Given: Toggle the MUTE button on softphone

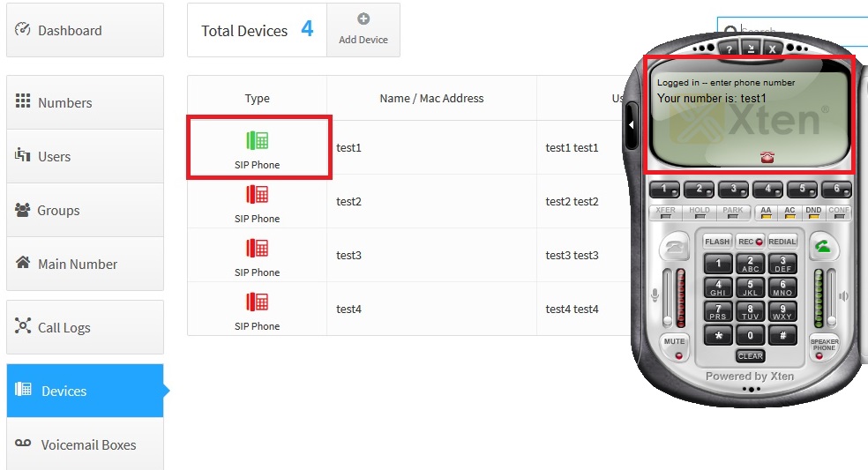Looking at the screenshot, I should coord(675,347).
